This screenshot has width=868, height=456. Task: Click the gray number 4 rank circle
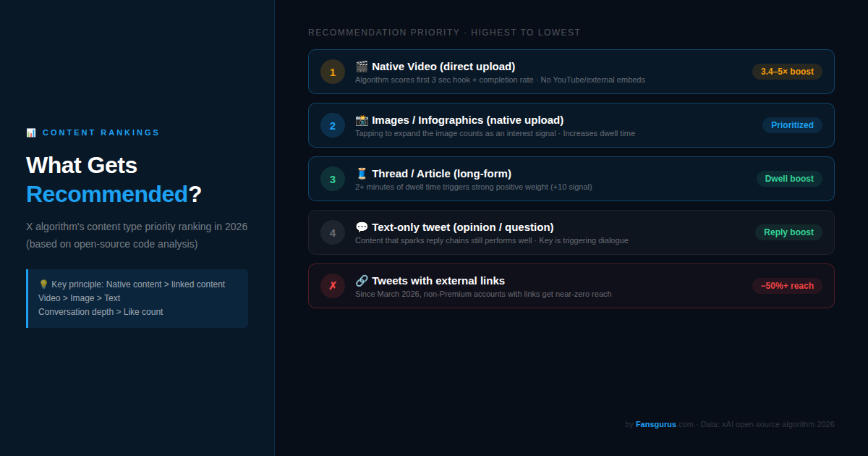333,232
